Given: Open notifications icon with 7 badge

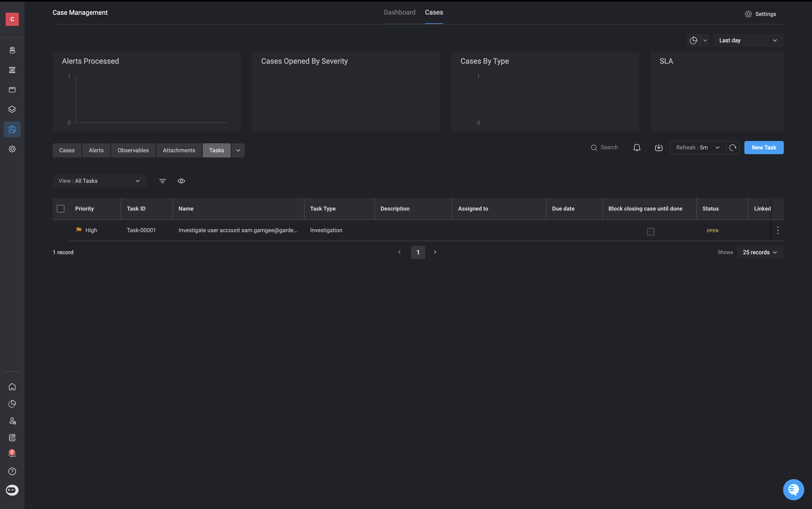Looking at the screenshot, I should [x=12, y=453].
